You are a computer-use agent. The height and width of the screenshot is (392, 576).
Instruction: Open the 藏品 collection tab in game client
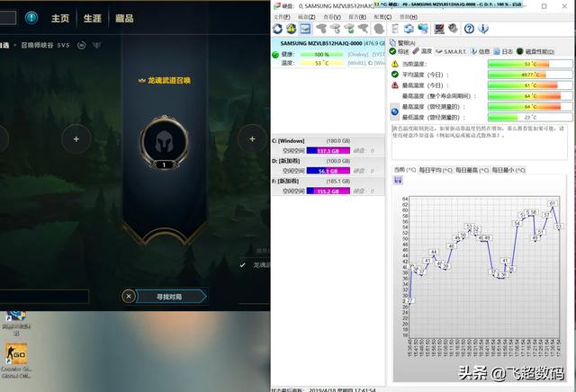click(124, 18)
